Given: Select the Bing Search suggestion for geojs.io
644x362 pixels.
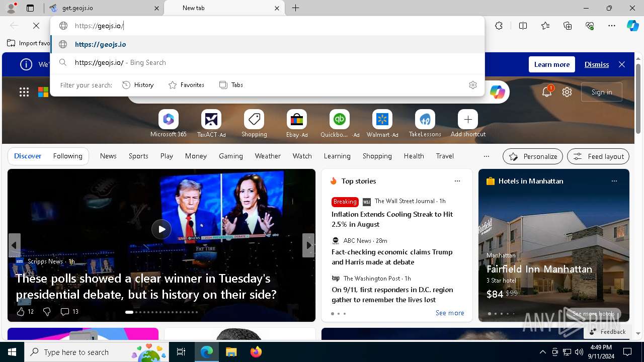Looking at the screenshot, I should tap(268, 62).
